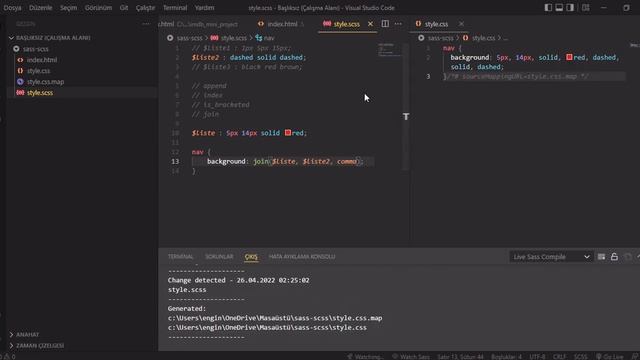
Task: Open the Git menu
Action: tap(124, 8)
